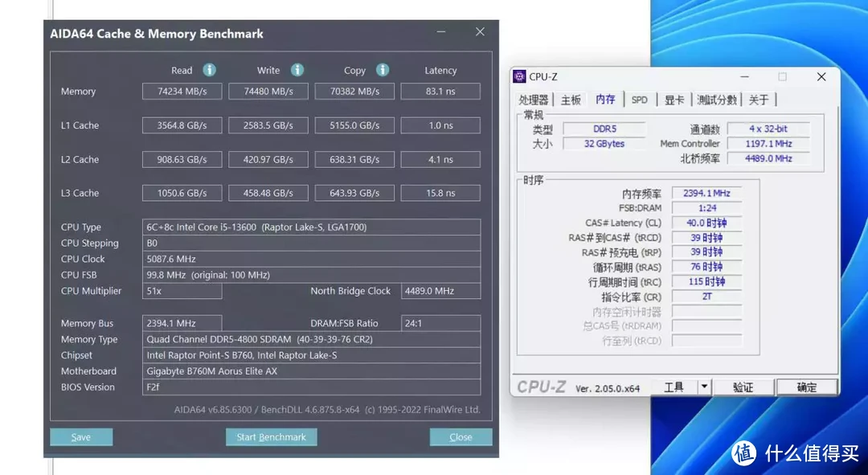Minimize the CPU-Z window
This screenshot has height=475, width=868.
click(744, 76)
